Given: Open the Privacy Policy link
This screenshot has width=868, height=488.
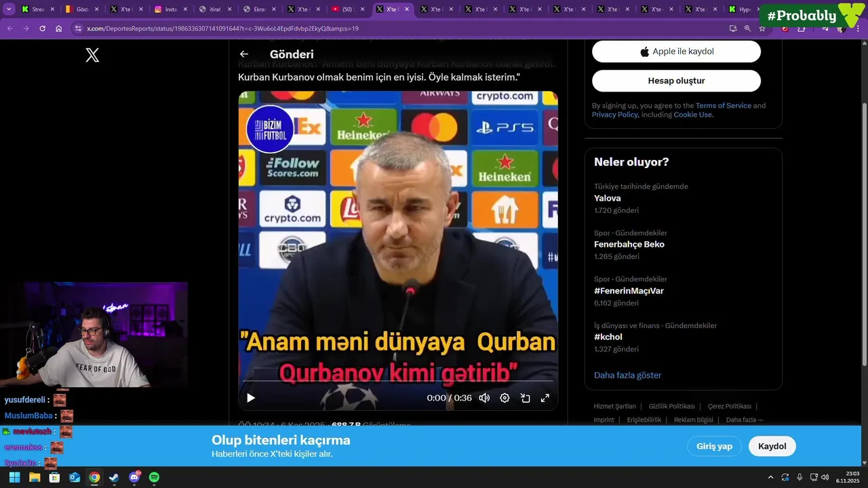Looking at the screenshot, I should [614, 115].
